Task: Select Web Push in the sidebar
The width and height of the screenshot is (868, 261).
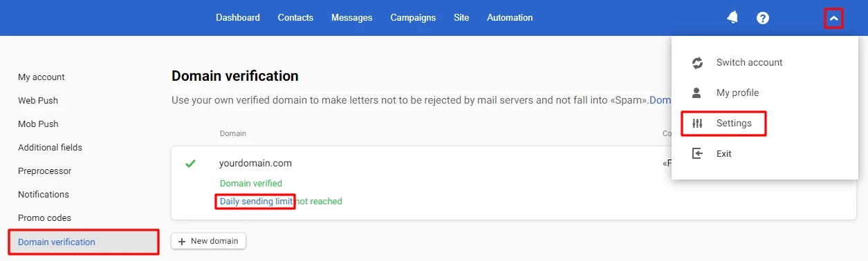Action: point(38,101)
